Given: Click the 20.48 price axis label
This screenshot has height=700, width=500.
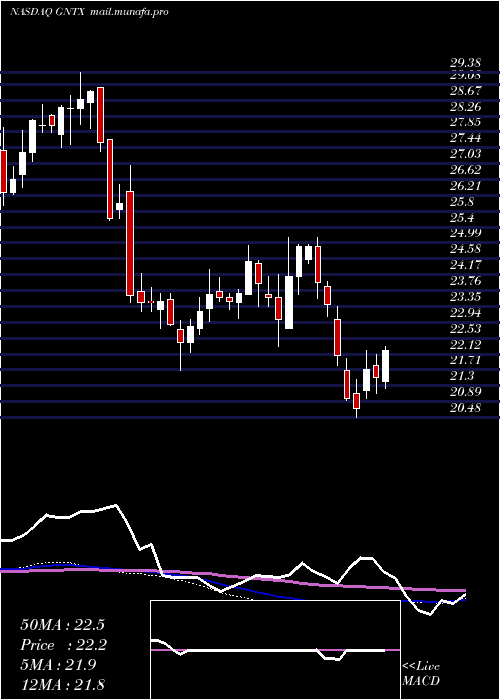Looking at the screenshot, I should pyautogui.click(x=467, y=408).
